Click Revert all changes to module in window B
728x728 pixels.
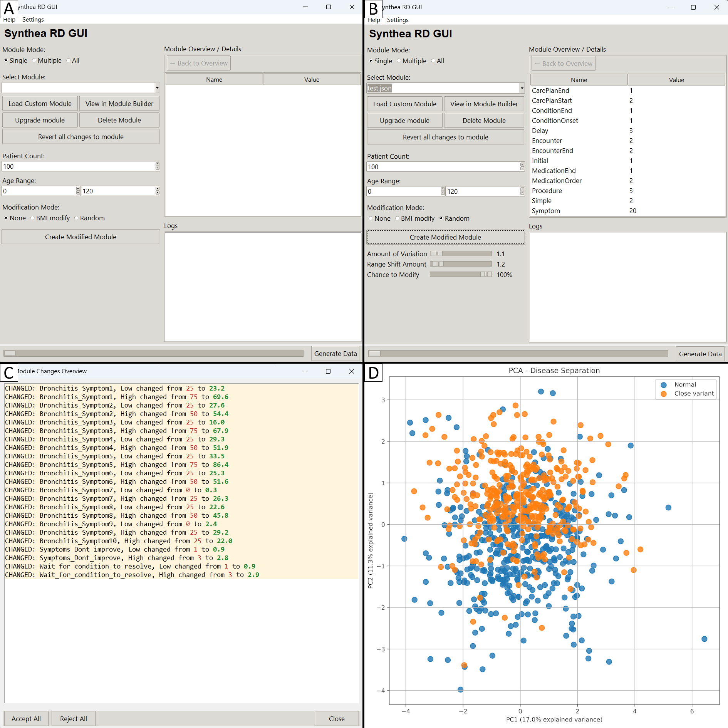(446, 137)
